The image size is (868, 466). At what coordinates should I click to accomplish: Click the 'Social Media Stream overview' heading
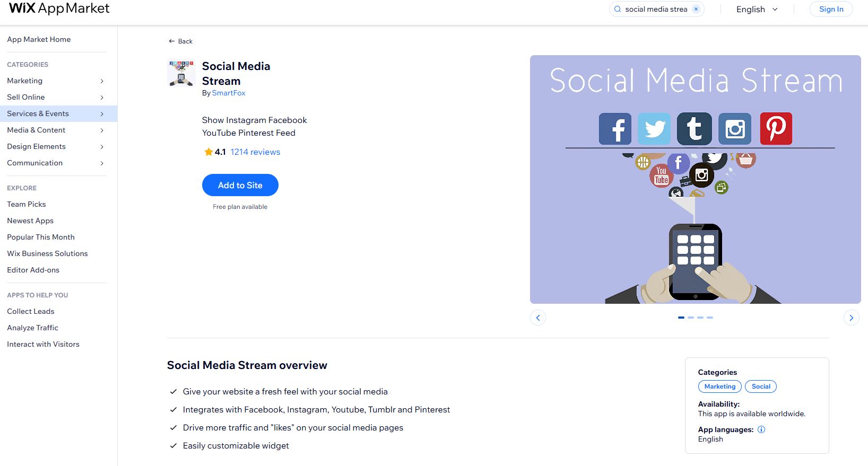point(247,365)
